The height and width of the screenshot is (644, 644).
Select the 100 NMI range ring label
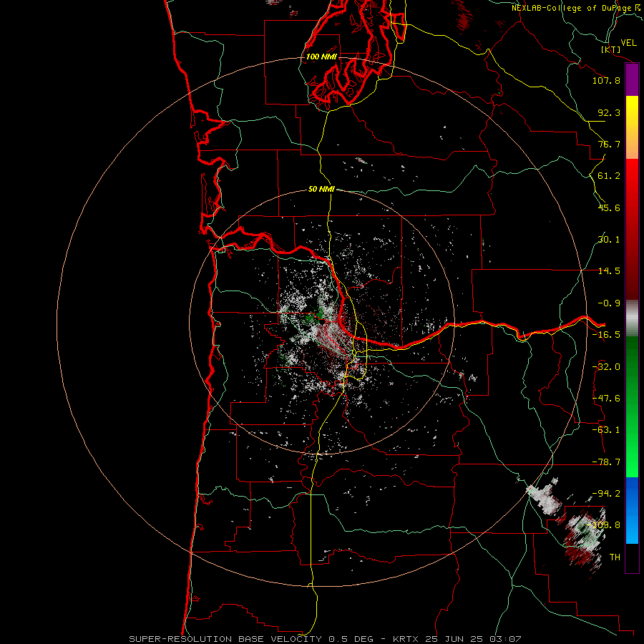point(321,57)
